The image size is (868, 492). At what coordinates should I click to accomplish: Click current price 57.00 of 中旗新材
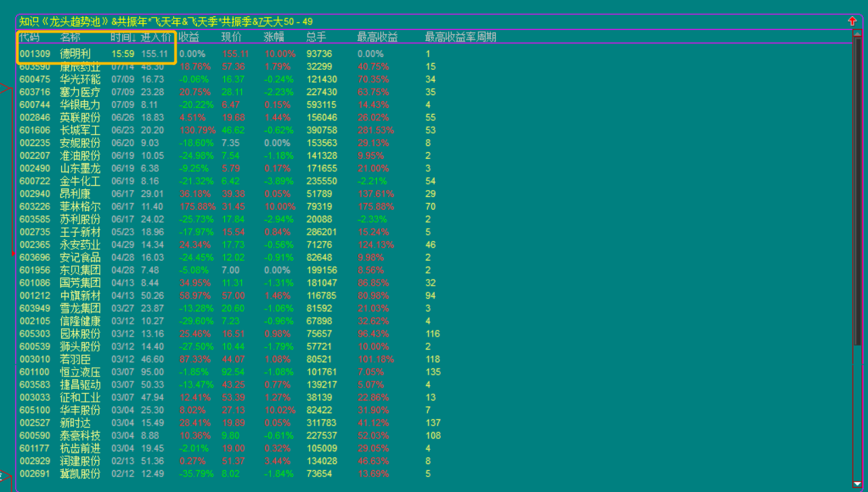click(233, 295)
